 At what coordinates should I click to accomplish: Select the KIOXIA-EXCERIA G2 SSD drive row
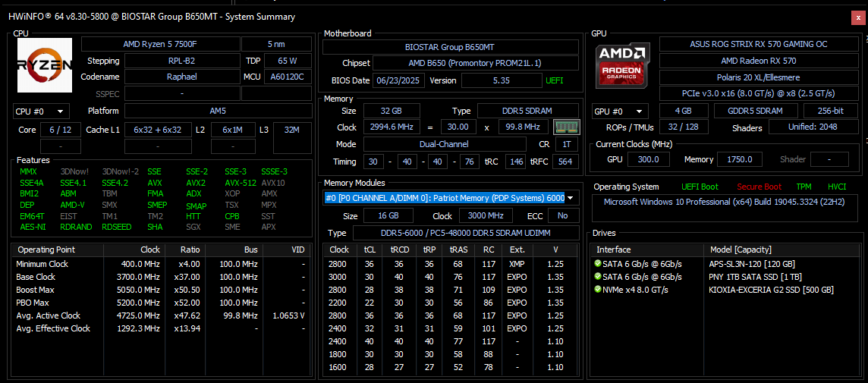[725, 290]
